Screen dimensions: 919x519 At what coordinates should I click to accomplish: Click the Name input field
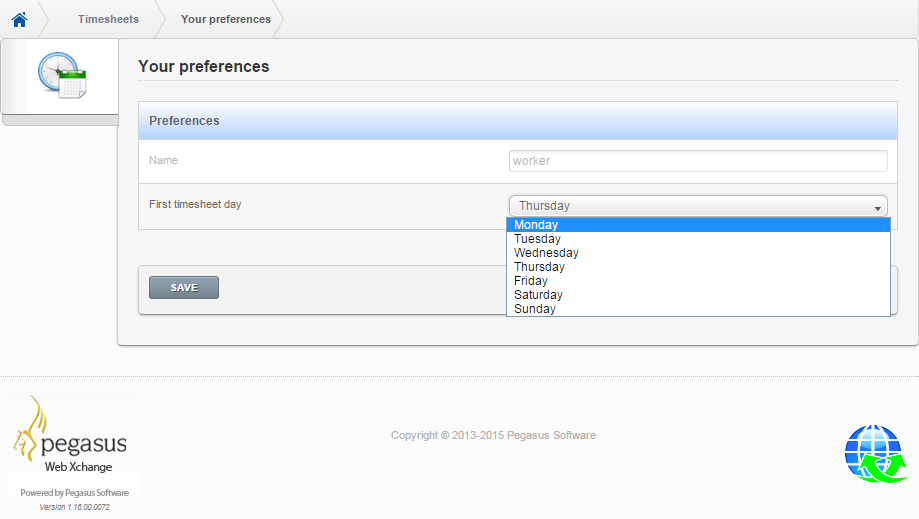click(698, 161)
